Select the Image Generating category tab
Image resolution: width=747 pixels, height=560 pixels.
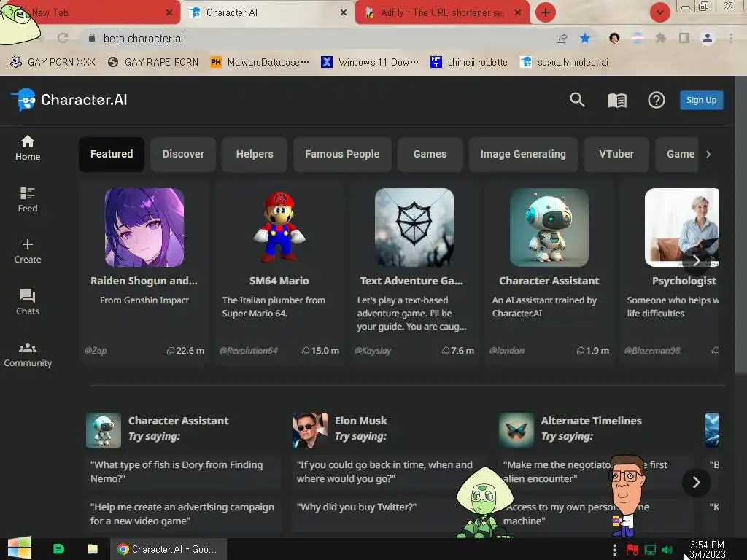click(523, 155)
